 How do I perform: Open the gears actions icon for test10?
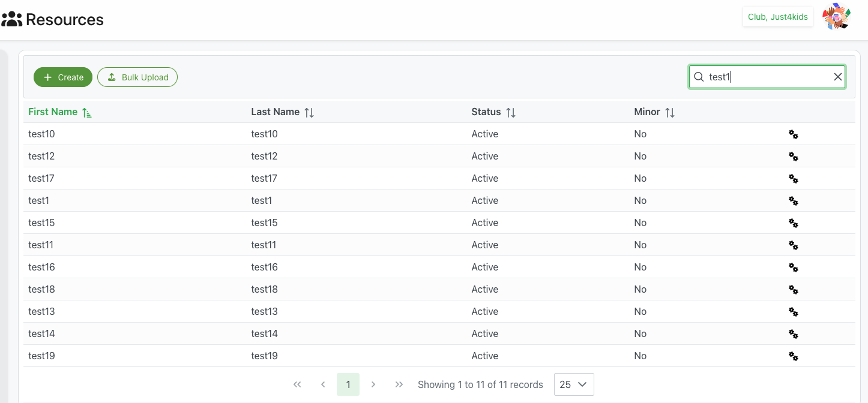pyautogui.click(x=793, y=134)
